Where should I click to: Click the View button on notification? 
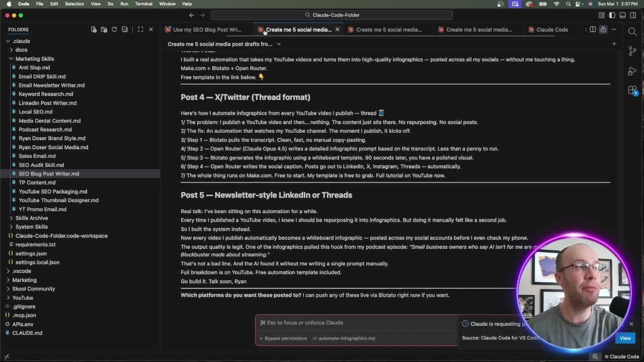click(625, 338)
